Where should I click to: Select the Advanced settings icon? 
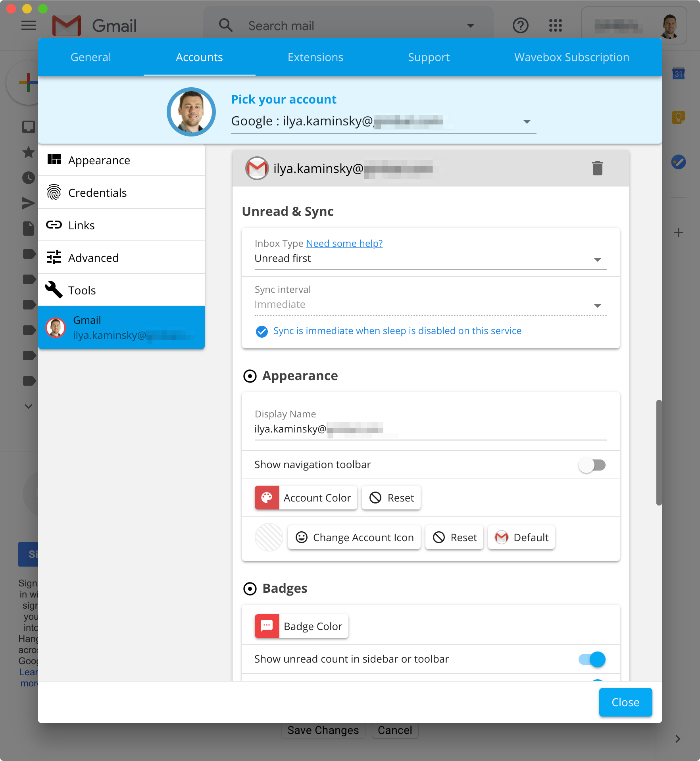[x=54, y=258]
